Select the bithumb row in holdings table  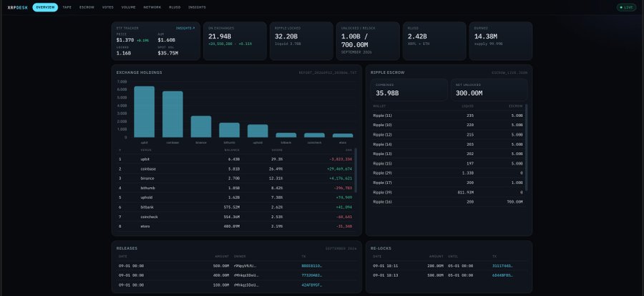click(x=235, y=188)
